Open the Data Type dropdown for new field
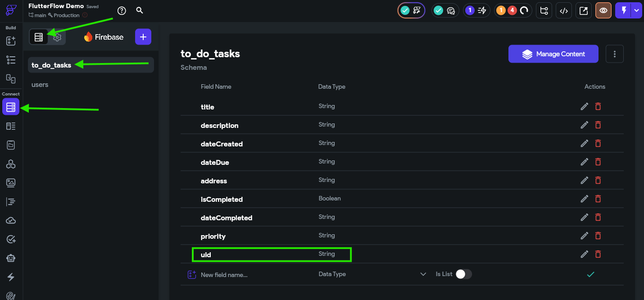 [x=372, y=274]
